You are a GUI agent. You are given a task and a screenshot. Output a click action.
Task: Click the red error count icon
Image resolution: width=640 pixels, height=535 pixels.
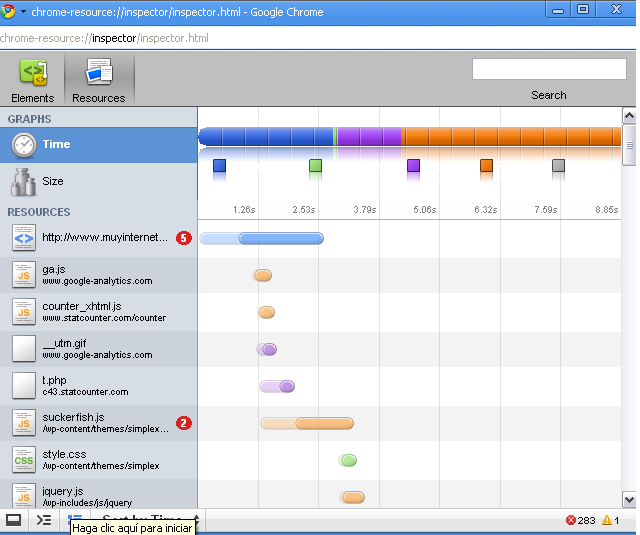coord(571,520)
